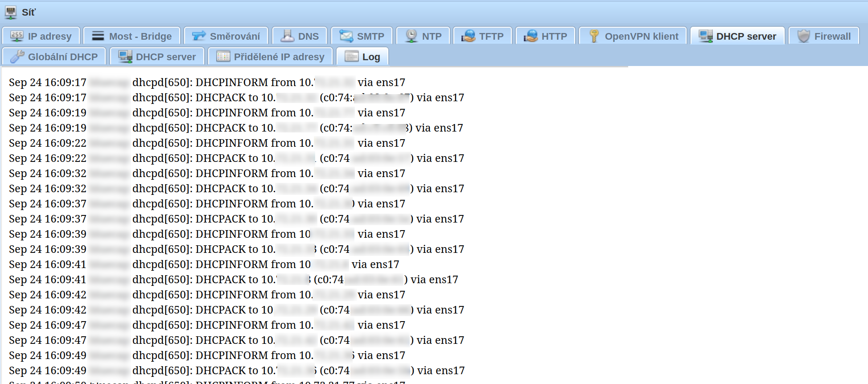Open the HTTP tab
Viewport: 868px width, 384px height.
tap(546, 36)
